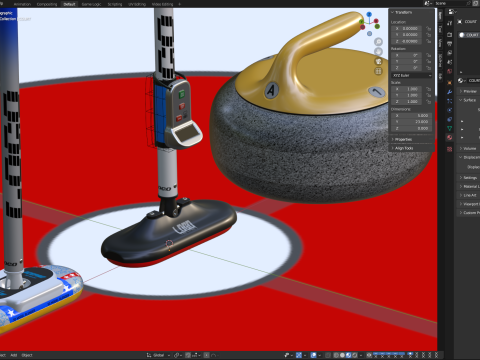Screen dimensions: 480x360
Task: Collapse the Surface material panel
Action: 469,100
